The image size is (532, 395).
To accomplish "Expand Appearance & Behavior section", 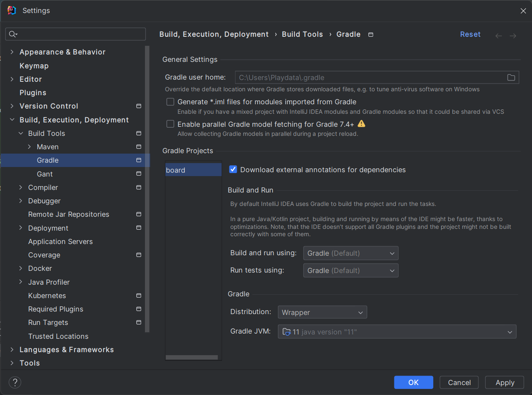I will pos(12,52).
